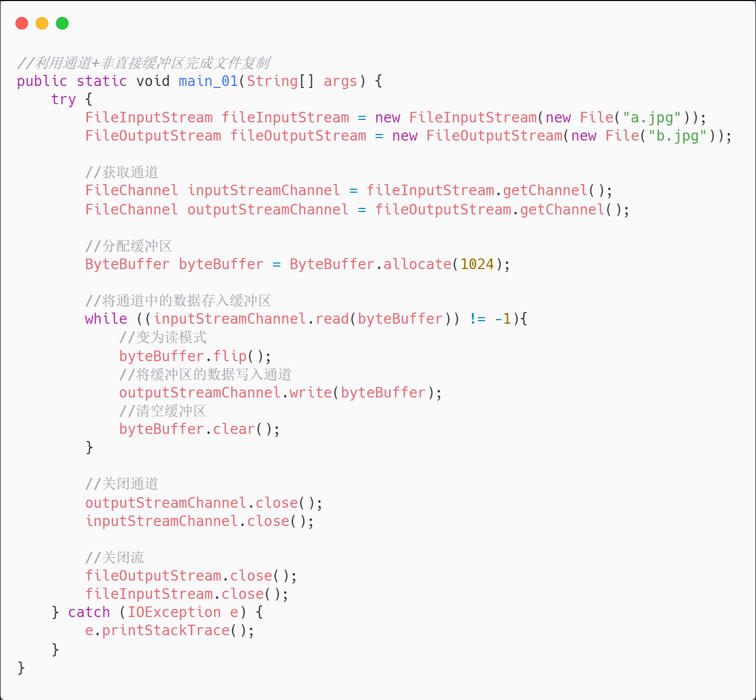Click the top comment about file copy
This screenshot has height=700, width=756.
pyautogui.click(x=144, y=63)
